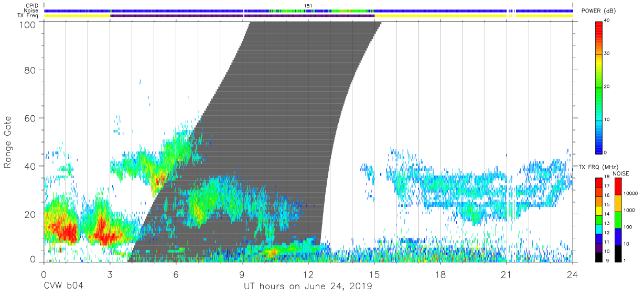Click the 100 label on NOISE legend
The width and height of the screenshot is (644, 297).
pyautogui.click(x=628, y=227)
